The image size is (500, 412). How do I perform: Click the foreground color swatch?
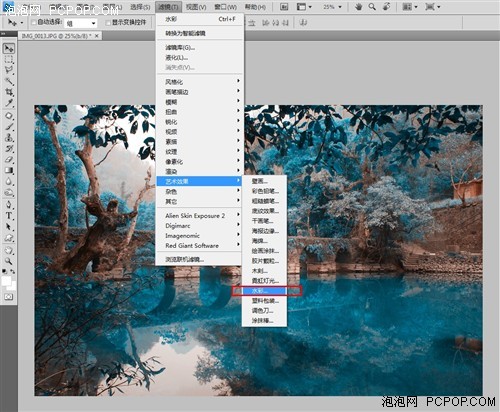(x=6, y=281)
